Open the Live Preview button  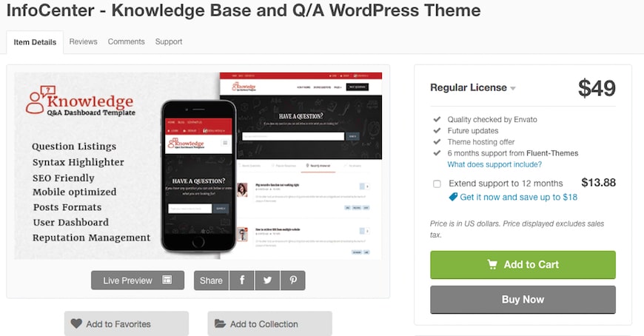click(138, 280)
